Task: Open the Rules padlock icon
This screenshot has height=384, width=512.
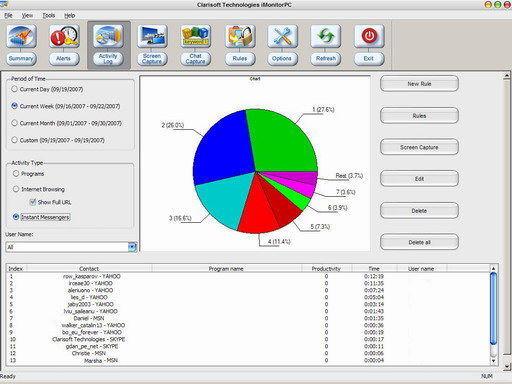Action: 240,36
